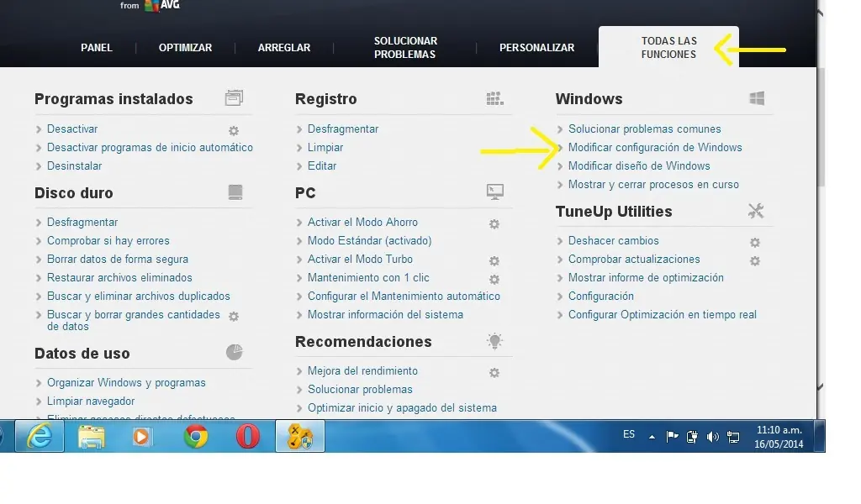Image resolution: width=861 pixels, height=504 pixels.
Task: Click the Datos de uso pie icon
Action: click(235, 352)
